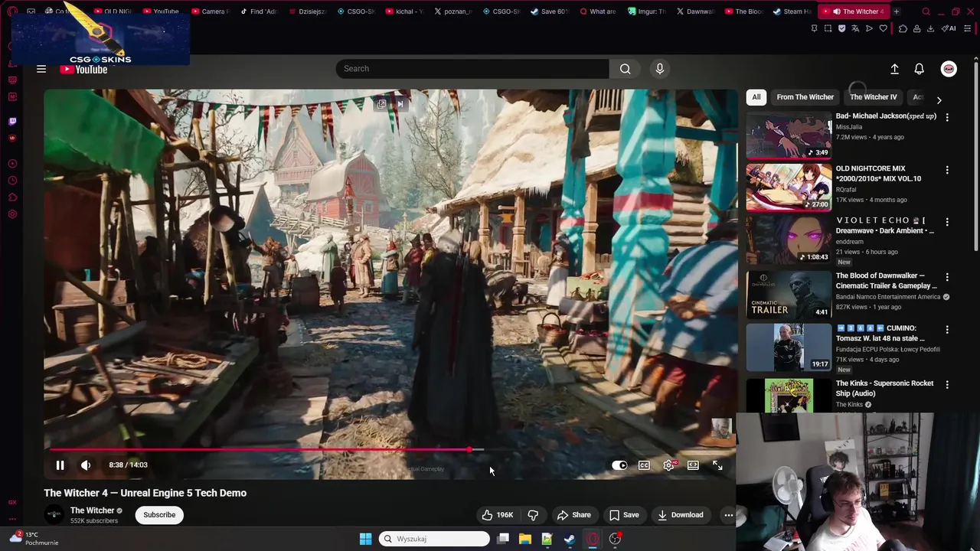Toggle closed captions on the player
This screenshot has height=551, width=980.
[x=644, y=465]
